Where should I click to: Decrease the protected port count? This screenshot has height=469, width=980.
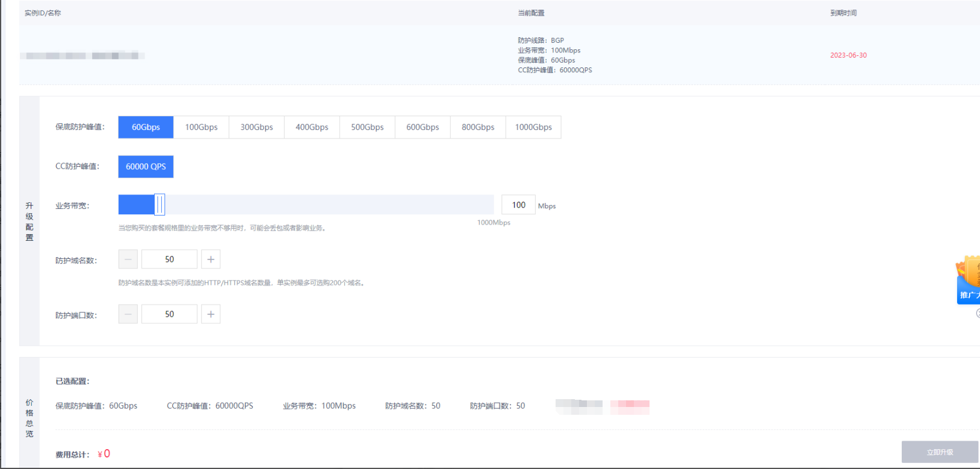click(x=128, y=314)
